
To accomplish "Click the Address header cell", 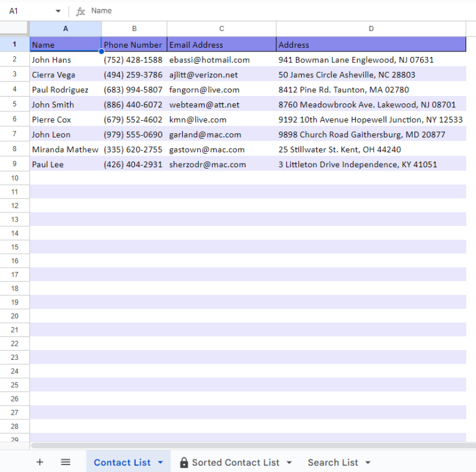I will (x=371, y=44).
